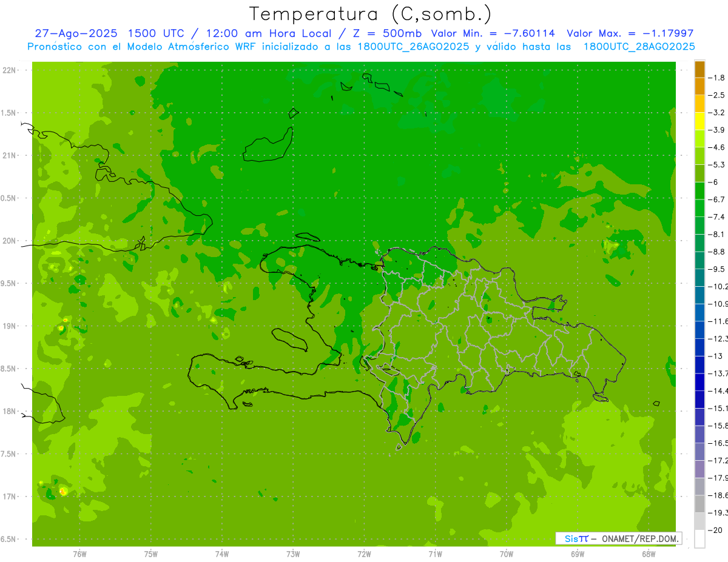Click the purple swatch between -17.2 and -17.9
The image size is (728, 562).
point(699,469)
